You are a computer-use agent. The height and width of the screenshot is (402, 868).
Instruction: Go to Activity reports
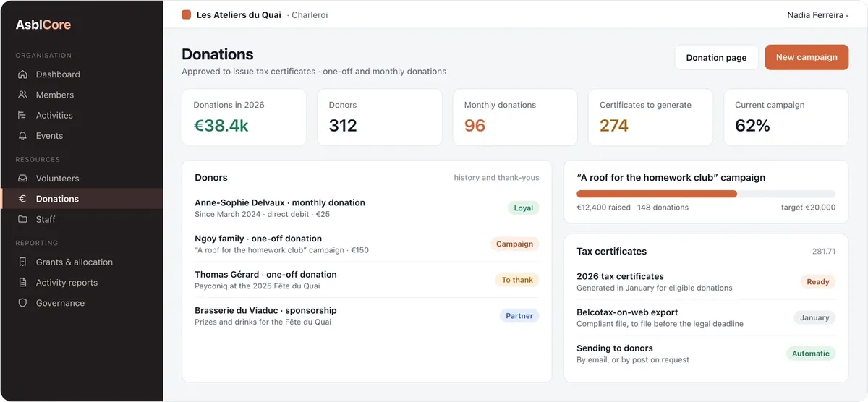[x=82, y=283]
